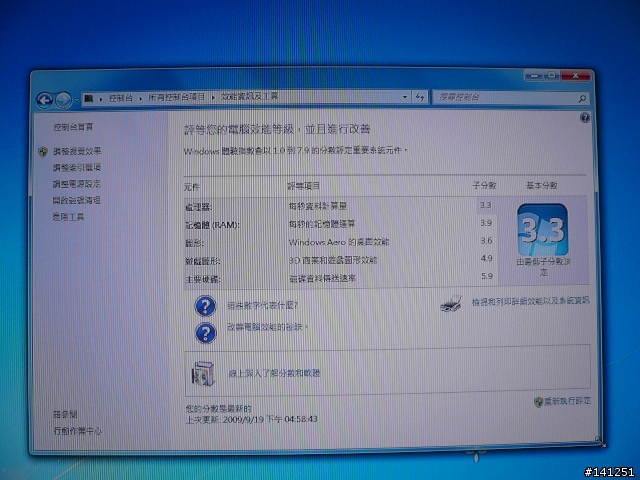The image size is (640, 480).
Task: Click the Back navigation arrow
Action: 45,100
